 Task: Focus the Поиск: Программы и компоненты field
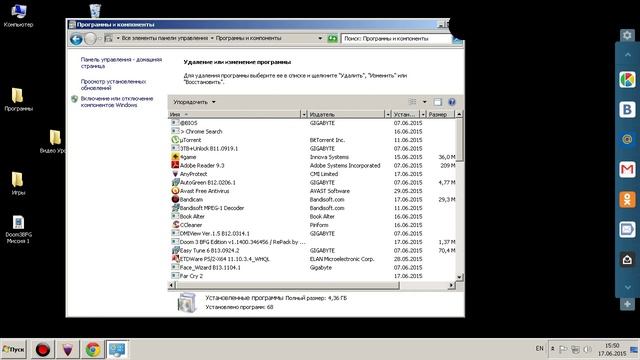pyautogui.click(x=396, y=38)
